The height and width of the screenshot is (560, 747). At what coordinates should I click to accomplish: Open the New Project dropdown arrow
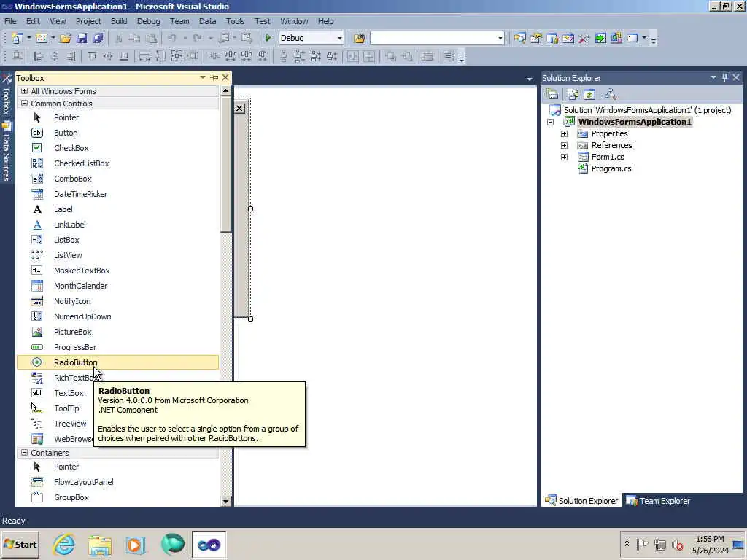point(29,38)
